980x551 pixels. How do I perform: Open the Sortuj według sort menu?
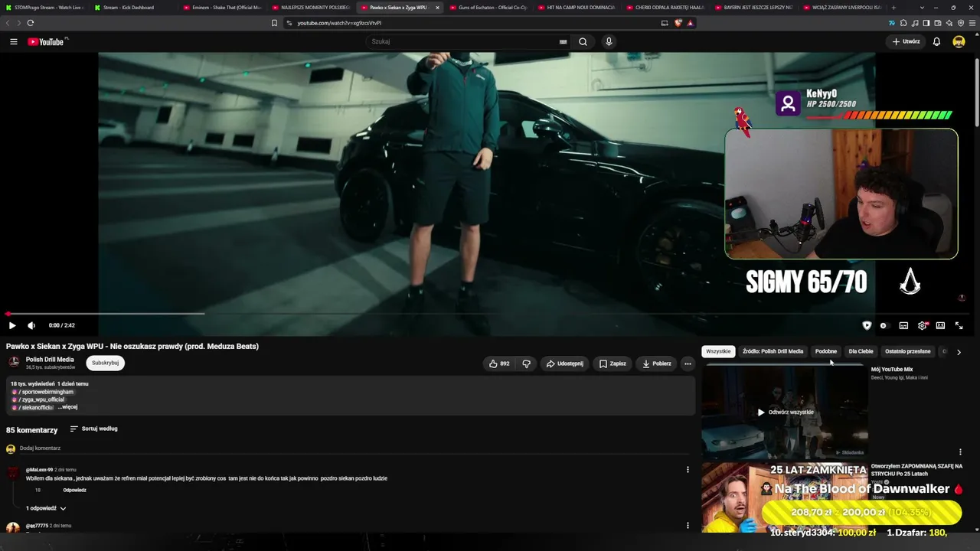pos(93,429)
